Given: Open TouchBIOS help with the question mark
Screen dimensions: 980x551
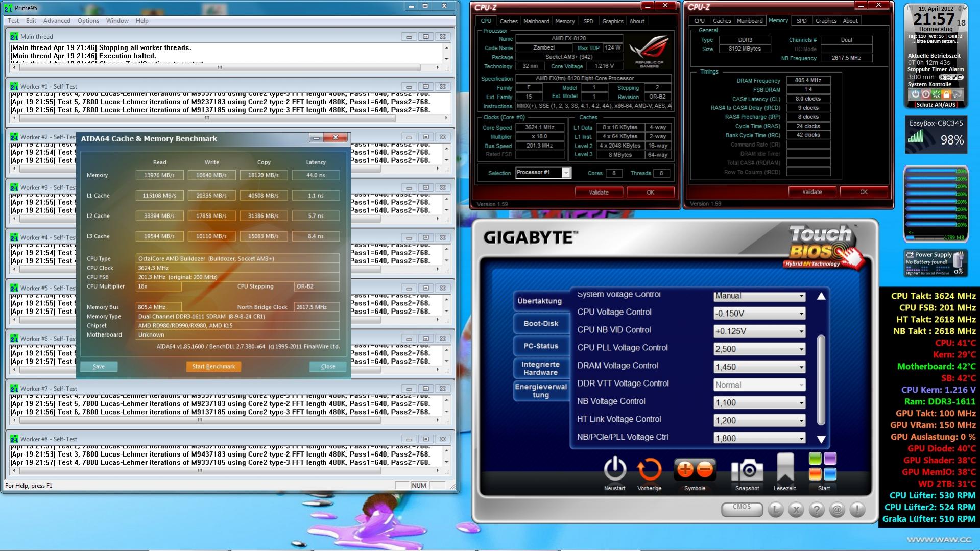Looking at the screenshot, I should coord(817,509).
